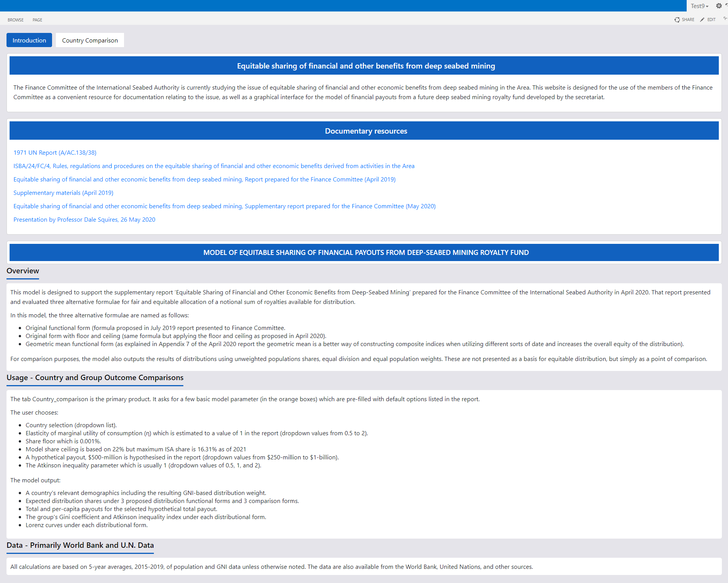Click the 'Gini coefficient and Atkinson' bullet
This screenshot has height=583, width=728.
tap(146, 517)
